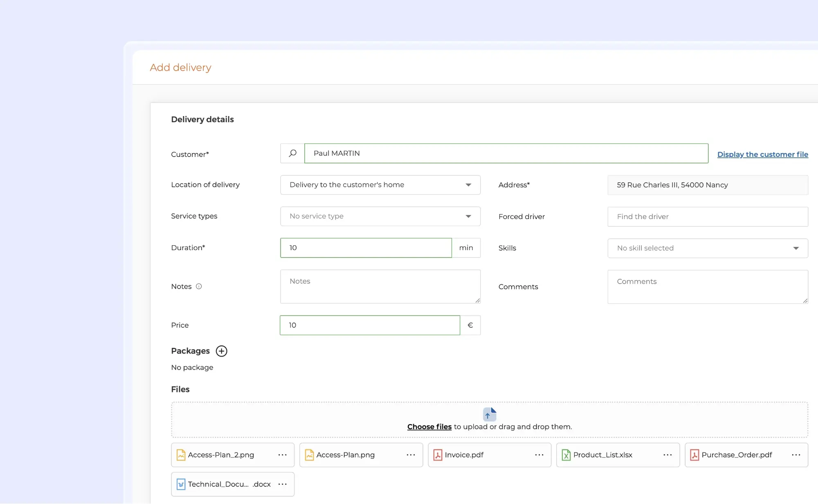Screen dimensions: 818x504
Task: Click the Access-Plan.png file name
Action: click(x=346, y=455)
